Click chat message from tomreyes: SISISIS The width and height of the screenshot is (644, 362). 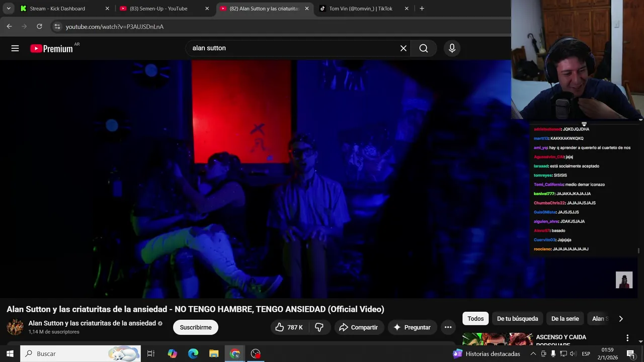[x=550, y=175]
